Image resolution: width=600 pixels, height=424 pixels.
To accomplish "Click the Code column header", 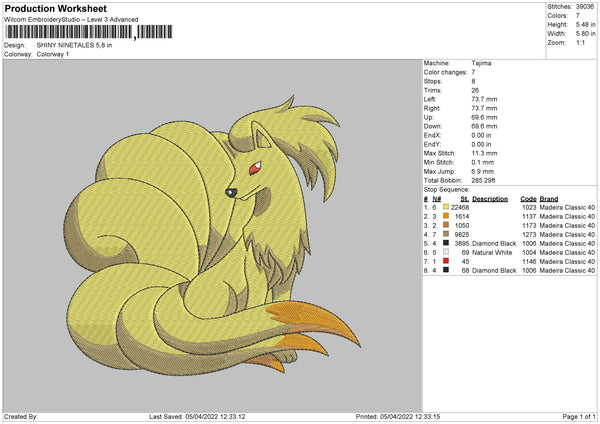I will [x=528, y=198].
